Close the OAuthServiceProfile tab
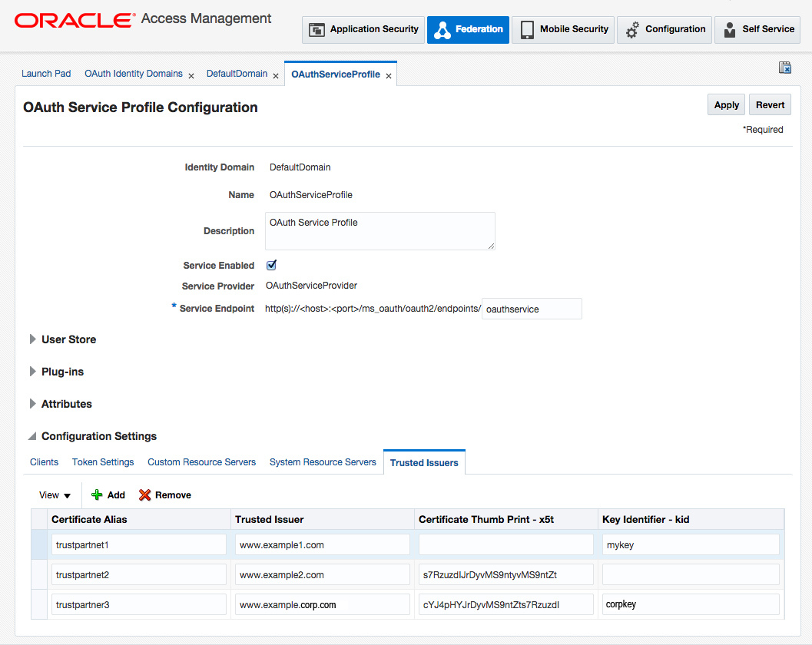The width and height of the screenshot is (812, 645). 389,76
